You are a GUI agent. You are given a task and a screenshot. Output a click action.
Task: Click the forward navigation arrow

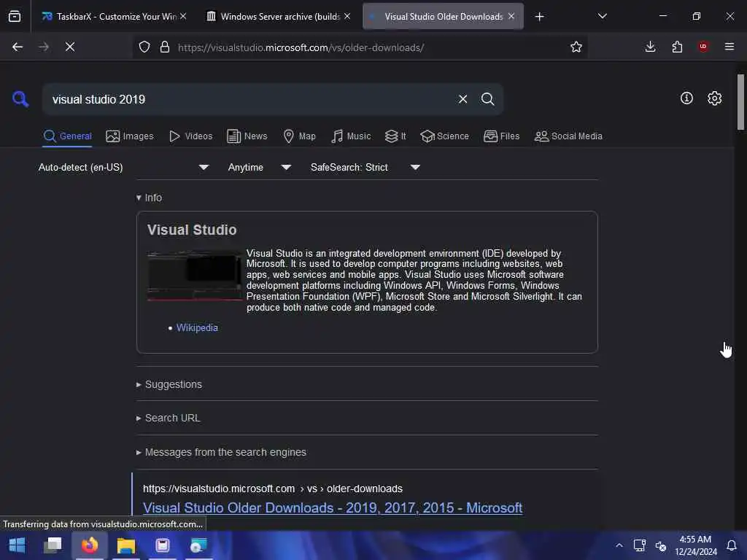tap(44, 47)
